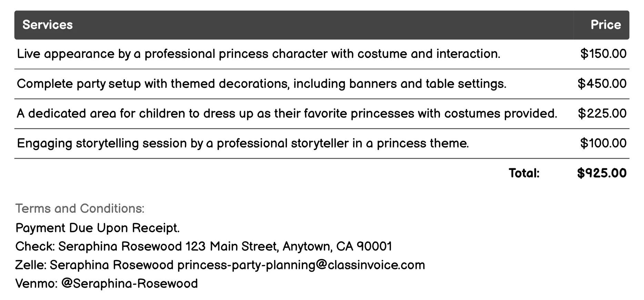Click the $225.00 price amount

602,113
